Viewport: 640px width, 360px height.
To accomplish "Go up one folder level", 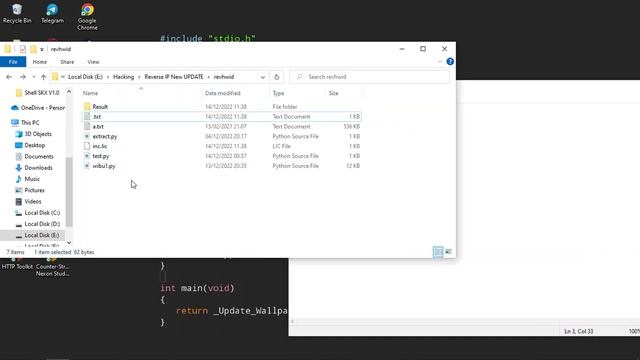I will [x=43, y=77].
